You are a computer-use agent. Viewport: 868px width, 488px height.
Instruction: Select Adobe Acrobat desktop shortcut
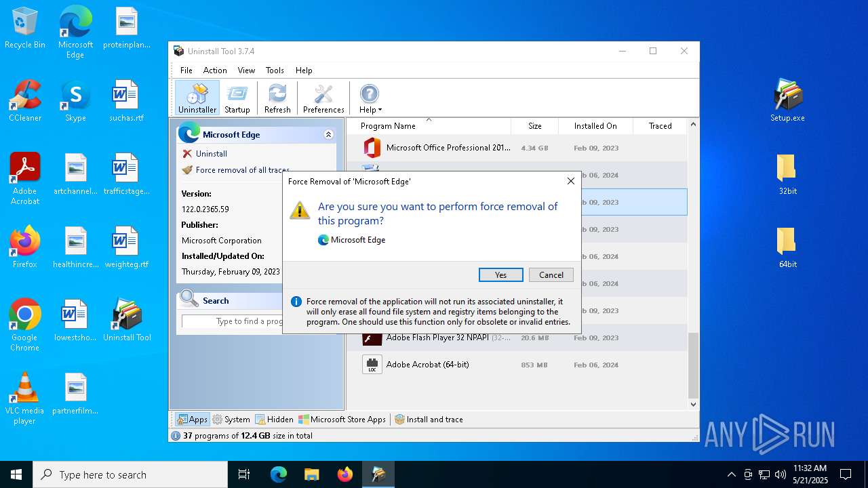[25, 179]
